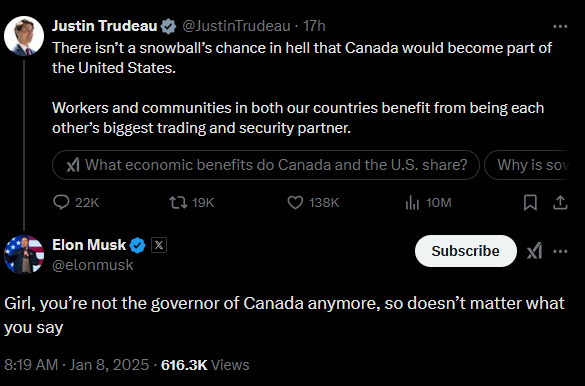
Task: Open more options menu on Musk's post
Action: pyautogui.click(x=560, y=251)
